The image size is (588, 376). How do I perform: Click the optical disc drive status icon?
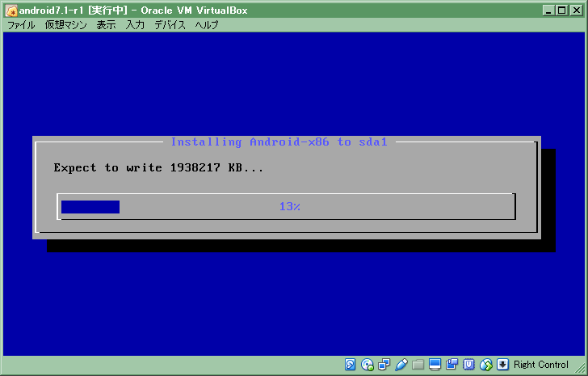pos(367,365)
